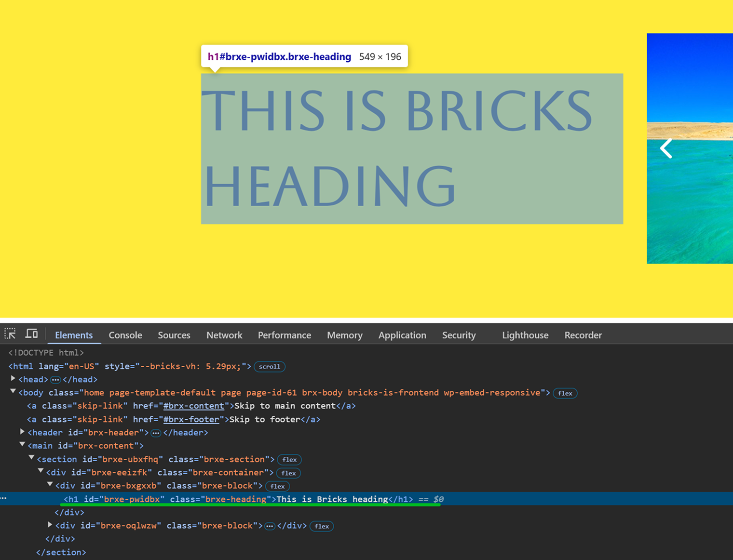Toggle the flex badge on div brxe-eeizfk
Image resolution: width=733 pixels, height=560 pixels.
tap(288, 473)
